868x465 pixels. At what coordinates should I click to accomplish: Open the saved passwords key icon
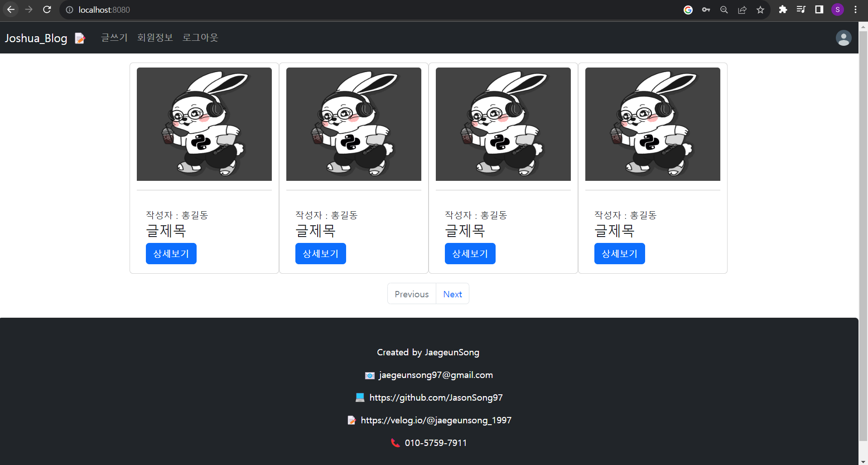click(x=706, y=10)
